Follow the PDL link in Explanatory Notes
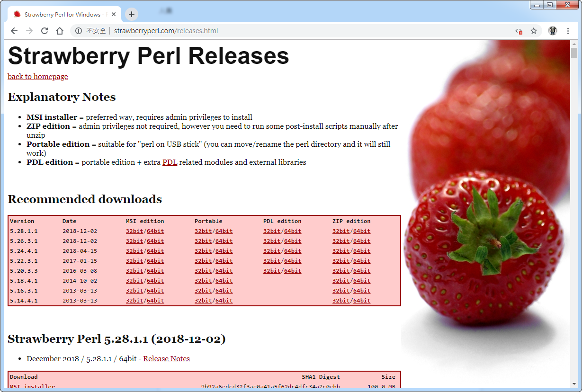 170,162
